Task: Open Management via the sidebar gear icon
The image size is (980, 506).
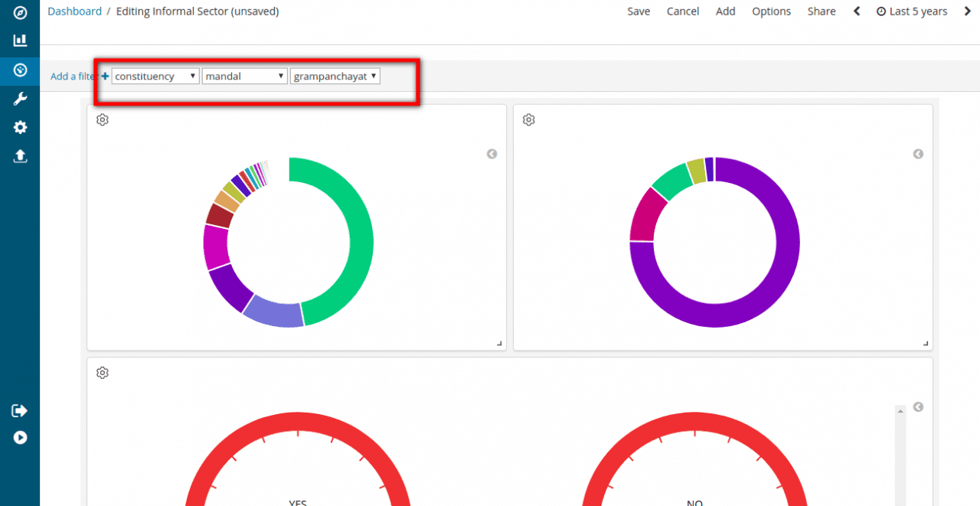Action: pos(21,127)
